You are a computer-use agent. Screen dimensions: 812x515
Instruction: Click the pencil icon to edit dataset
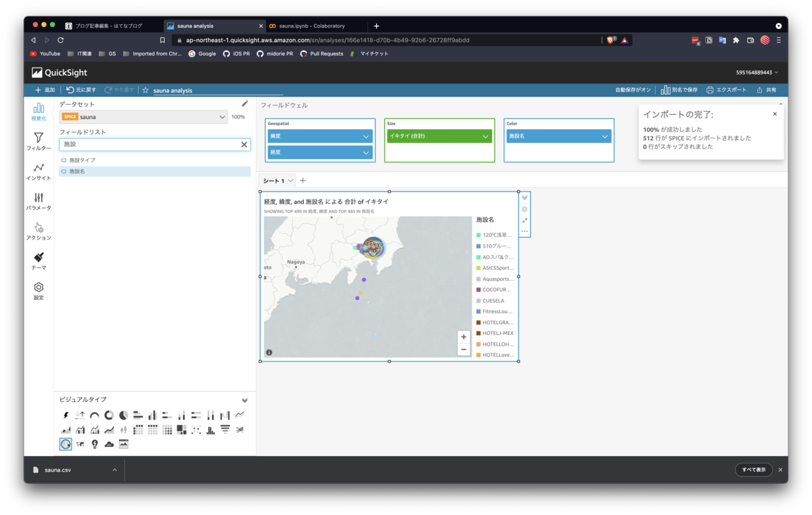(245, 104)
